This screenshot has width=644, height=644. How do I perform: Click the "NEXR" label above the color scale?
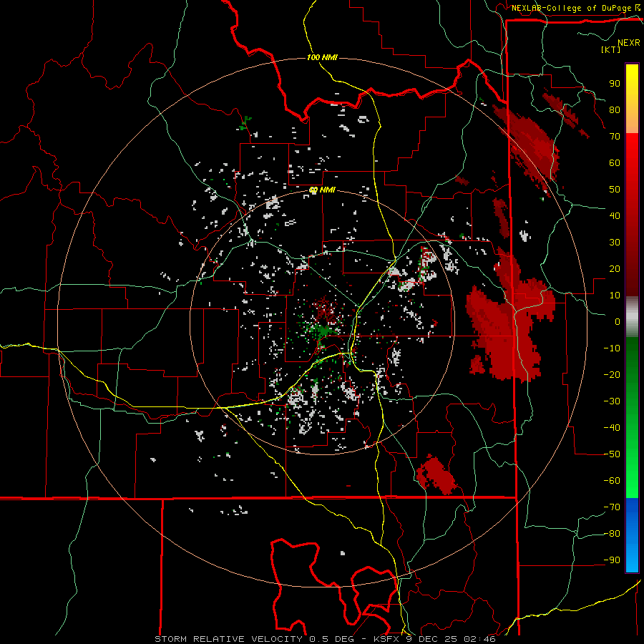click(x=629, y=43)
